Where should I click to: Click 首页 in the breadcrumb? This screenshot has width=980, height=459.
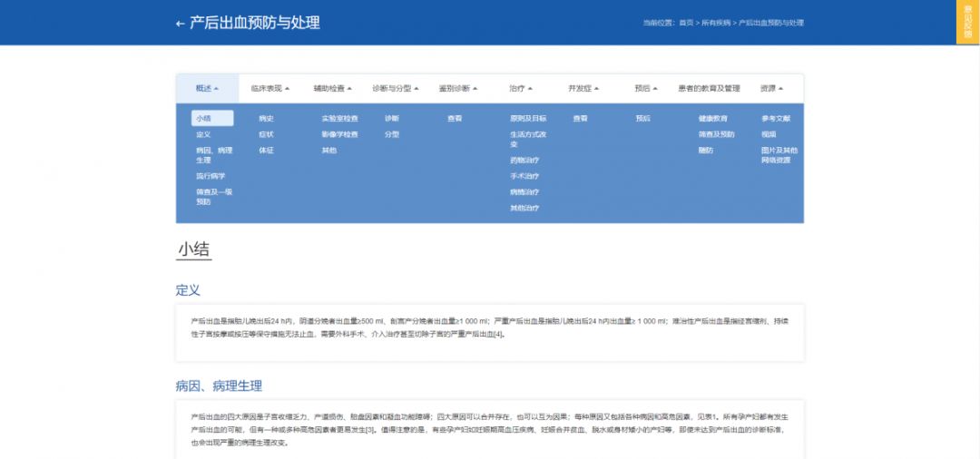pyautogui.click(x=686, y=23)
